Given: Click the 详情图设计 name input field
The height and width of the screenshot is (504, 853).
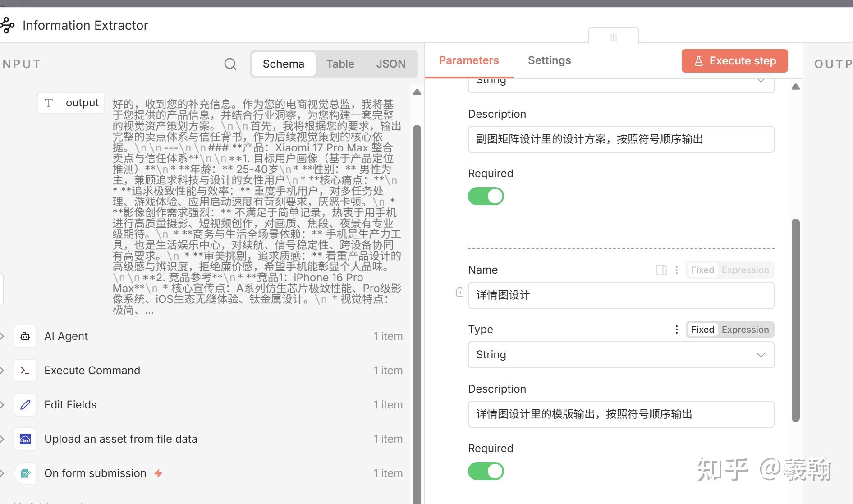Looking at the screenshot, I should pyautogui.click(x=621, y=295).
